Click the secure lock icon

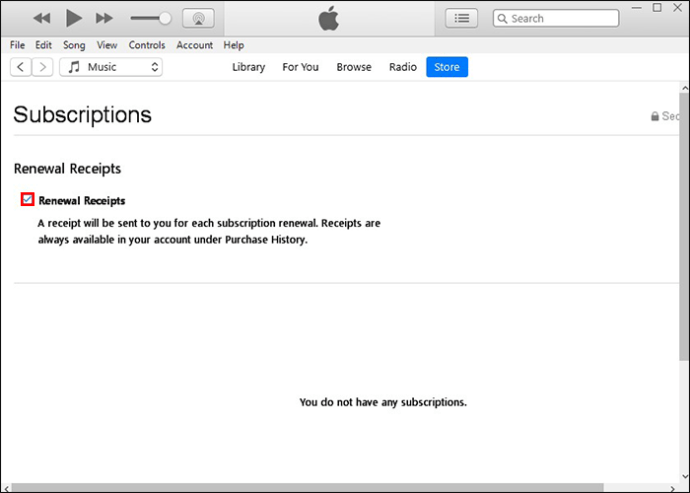[655, 116]
